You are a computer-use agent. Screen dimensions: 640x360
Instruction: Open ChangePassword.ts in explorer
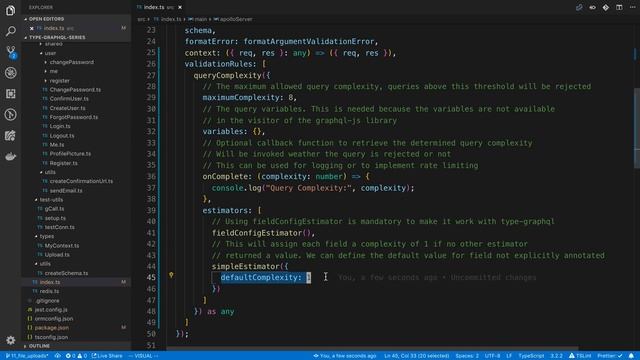click(x=75, y=89)
